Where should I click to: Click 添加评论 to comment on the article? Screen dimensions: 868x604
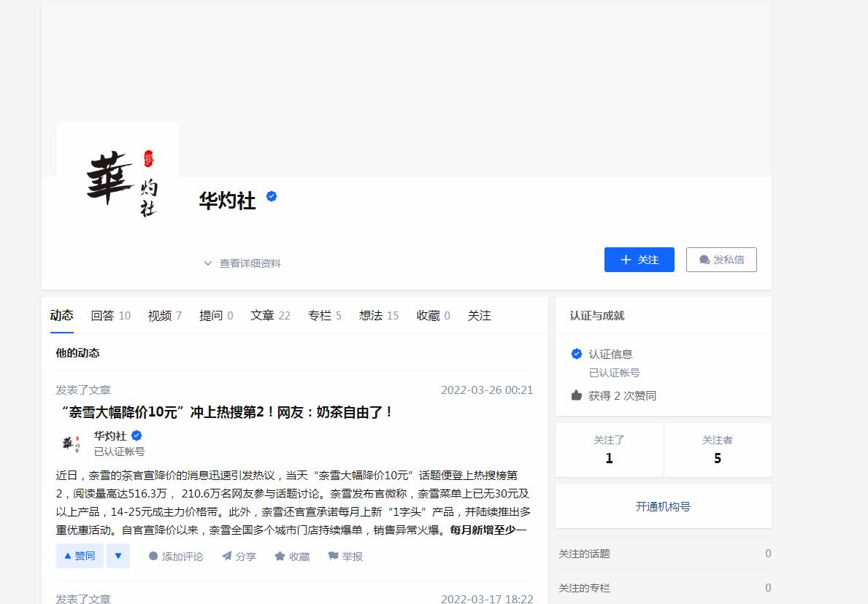tap(176, 557)
